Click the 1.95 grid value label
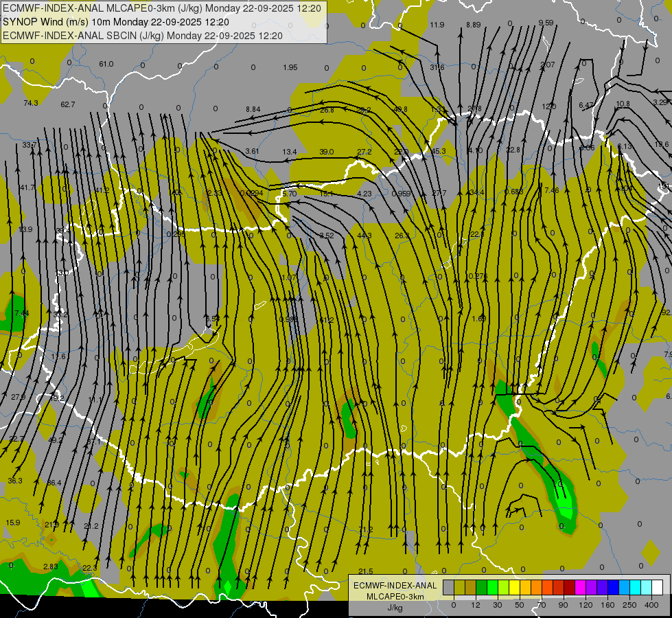Viewport: 672px width, 618px height. [290, 67]
